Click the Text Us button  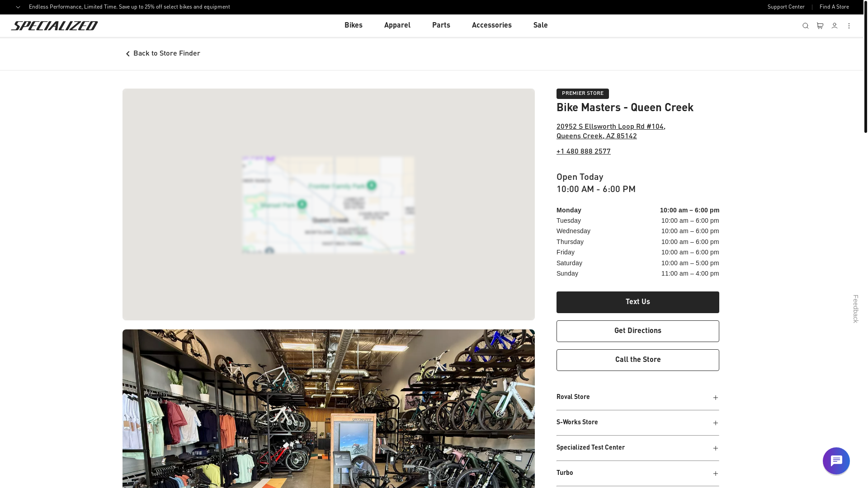pos(637,302)
